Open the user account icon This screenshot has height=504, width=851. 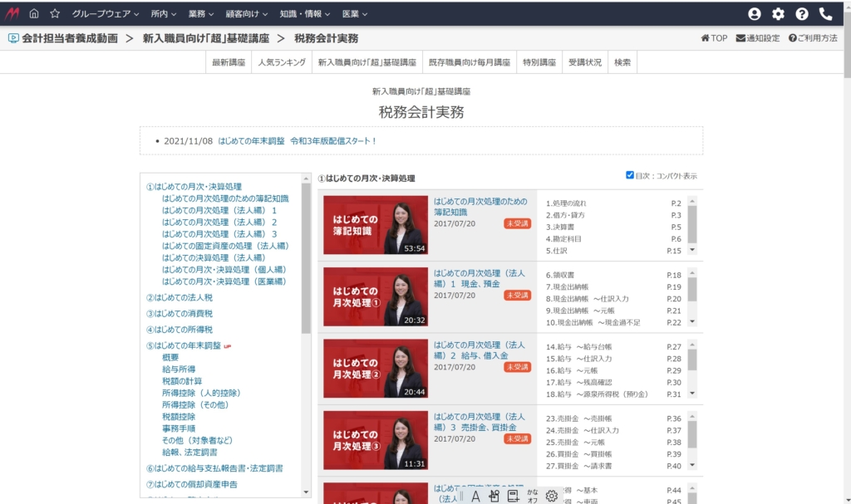(755, 14)
